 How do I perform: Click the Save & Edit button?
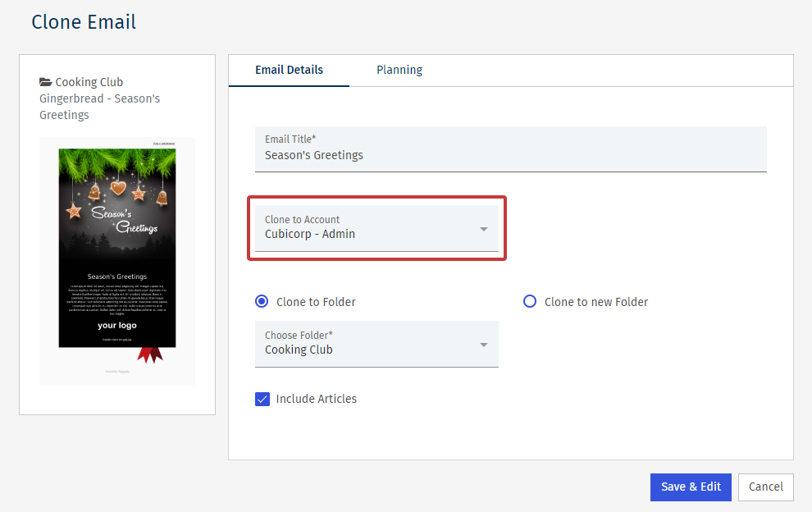coord(691,487)
